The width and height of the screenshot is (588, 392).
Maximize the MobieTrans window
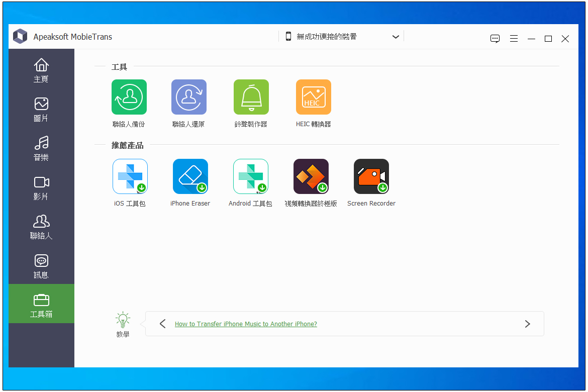(548, 39)
